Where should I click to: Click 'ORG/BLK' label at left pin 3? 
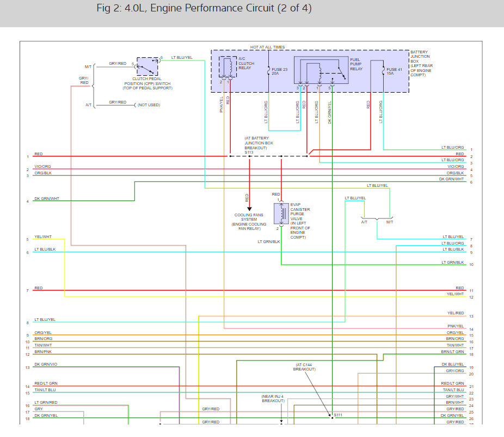(43, 173)
